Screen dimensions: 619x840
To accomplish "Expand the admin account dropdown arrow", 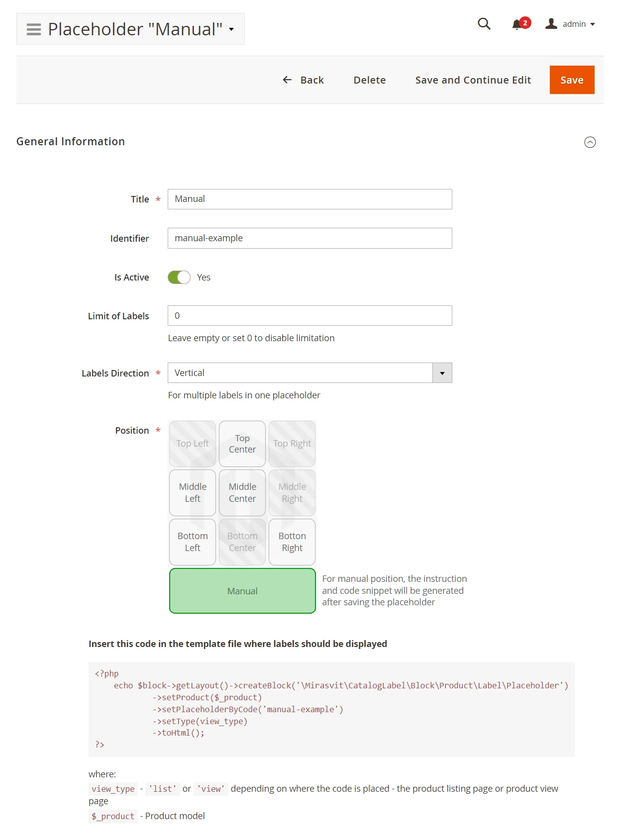I will point(593,24).
